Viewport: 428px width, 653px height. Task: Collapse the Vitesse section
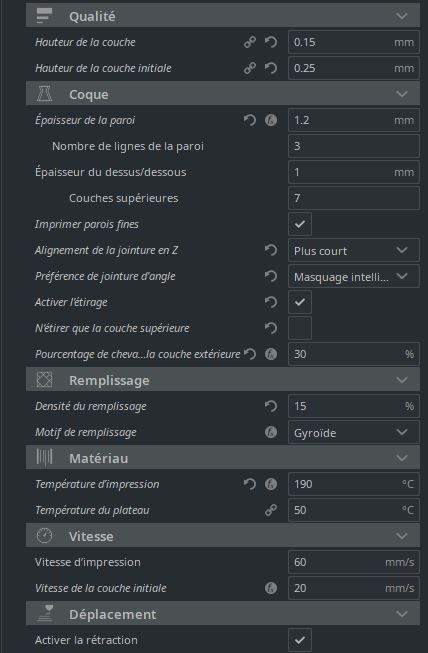223,536
